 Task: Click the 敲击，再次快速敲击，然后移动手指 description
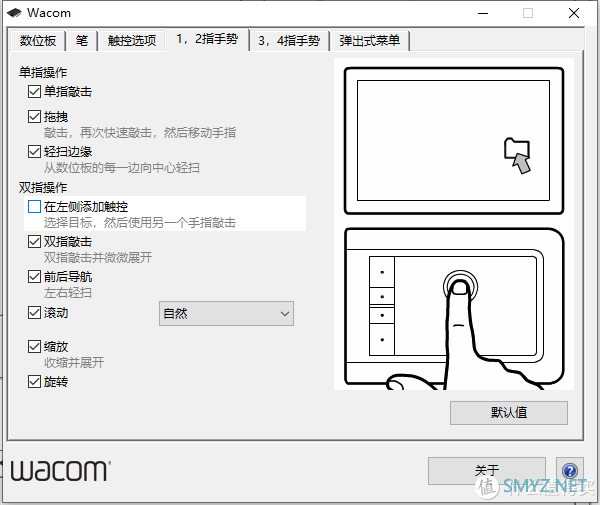pyautogui.click(x=140, y=133)
